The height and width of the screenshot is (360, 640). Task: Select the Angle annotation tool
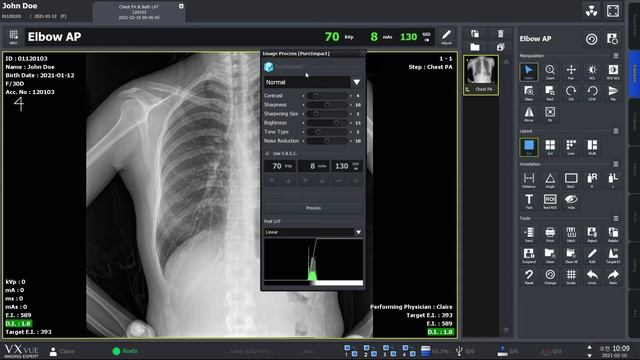point(550,180)
